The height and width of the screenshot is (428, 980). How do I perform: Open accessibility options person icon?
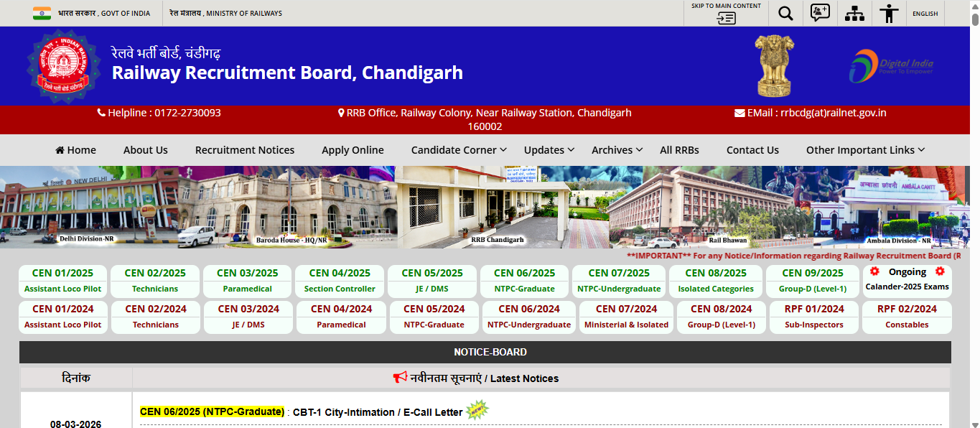(x=889, y=14)
